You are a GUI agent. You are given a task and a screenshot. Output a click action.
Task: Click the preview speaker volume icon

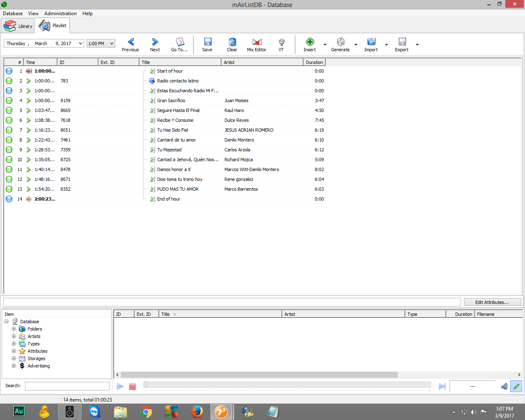pyautogui.click(x=504, y=386)
